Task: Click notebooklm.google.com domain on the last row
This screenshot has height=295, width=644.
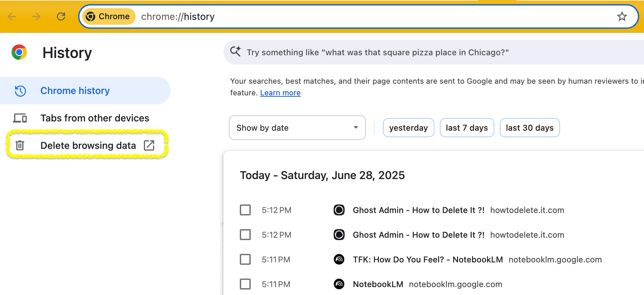Action: click(455, 284)
